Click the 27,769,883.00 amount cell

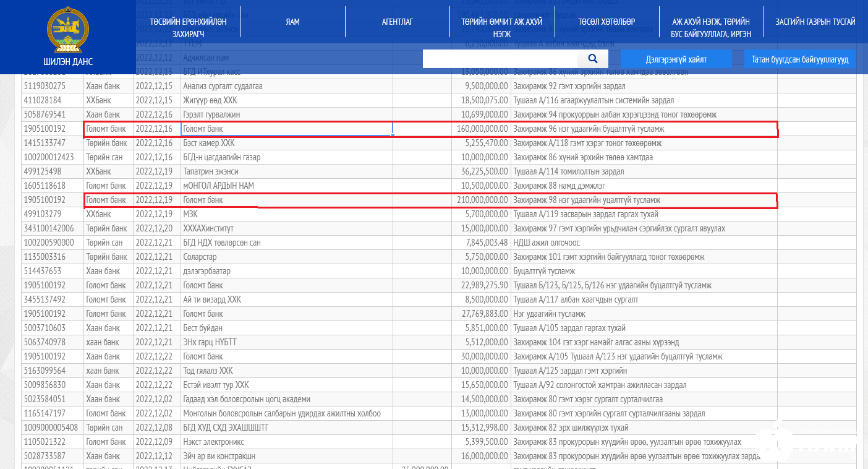click(x=480, y=314)
